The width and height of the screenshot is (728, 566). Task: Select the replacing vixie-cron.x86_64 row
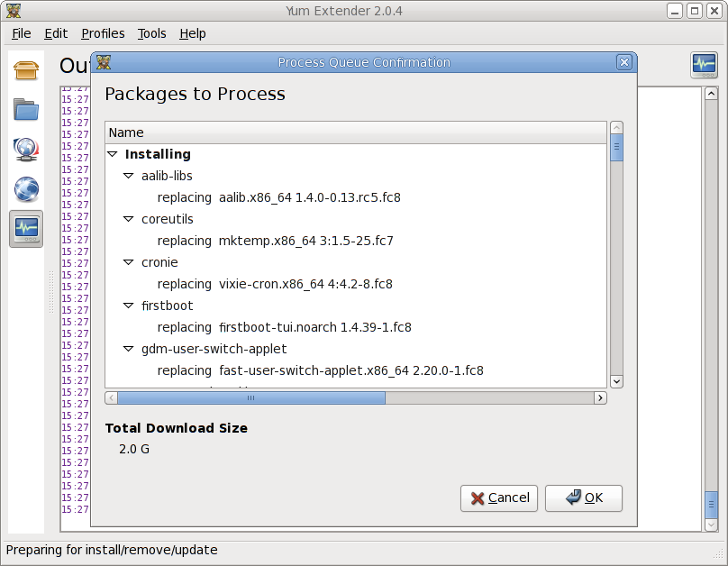[356, 284]
